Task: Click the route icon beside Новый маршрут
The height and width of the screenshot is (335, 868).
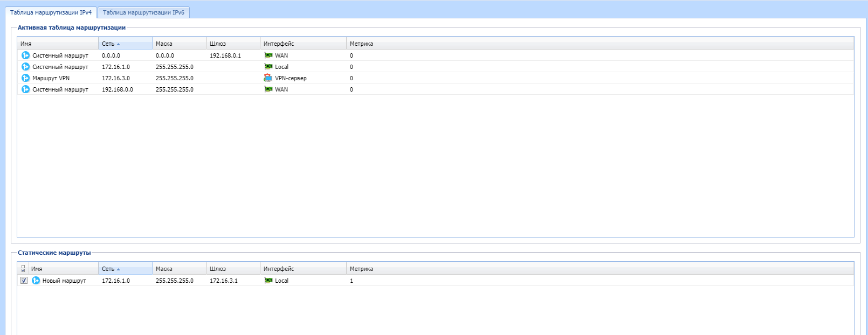Action: 36,281
